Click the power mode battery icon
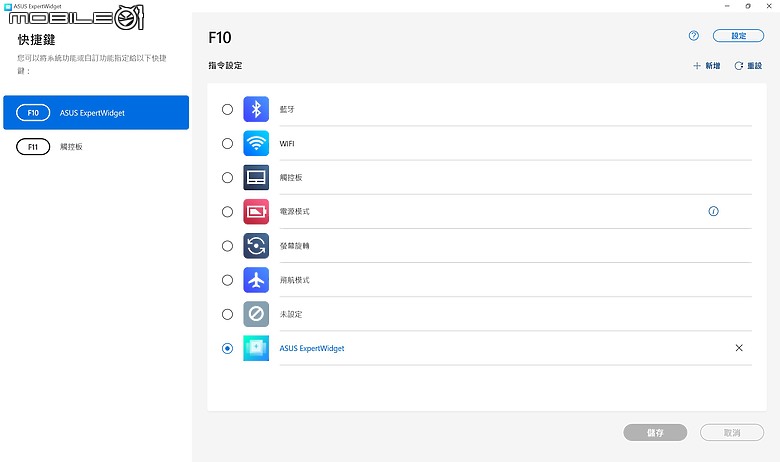 256,212
